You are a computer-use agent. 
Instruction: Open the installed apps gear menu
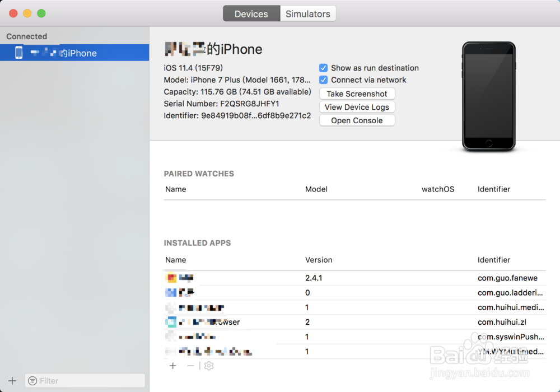[209, 366]
